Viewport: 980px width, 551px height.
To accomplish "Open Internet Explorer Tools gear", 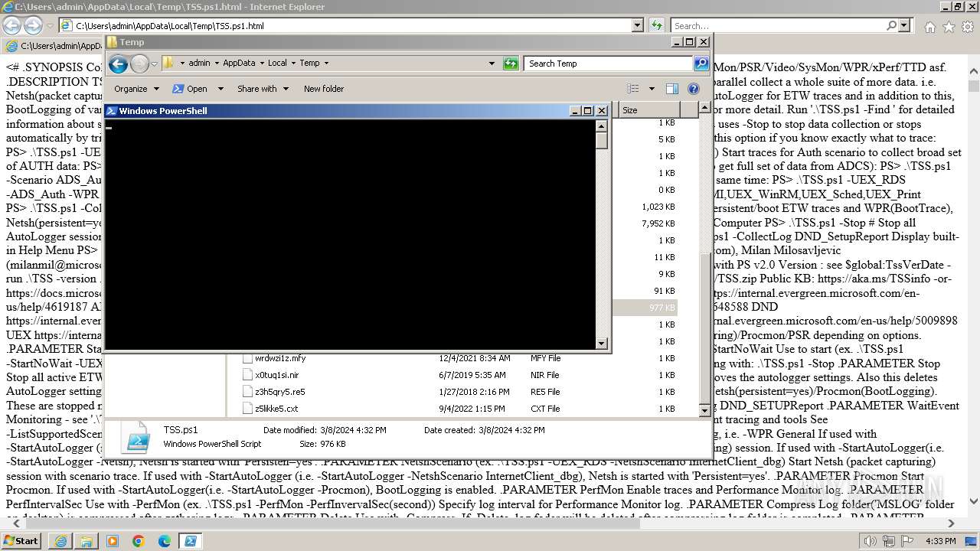I will point(967,26).
